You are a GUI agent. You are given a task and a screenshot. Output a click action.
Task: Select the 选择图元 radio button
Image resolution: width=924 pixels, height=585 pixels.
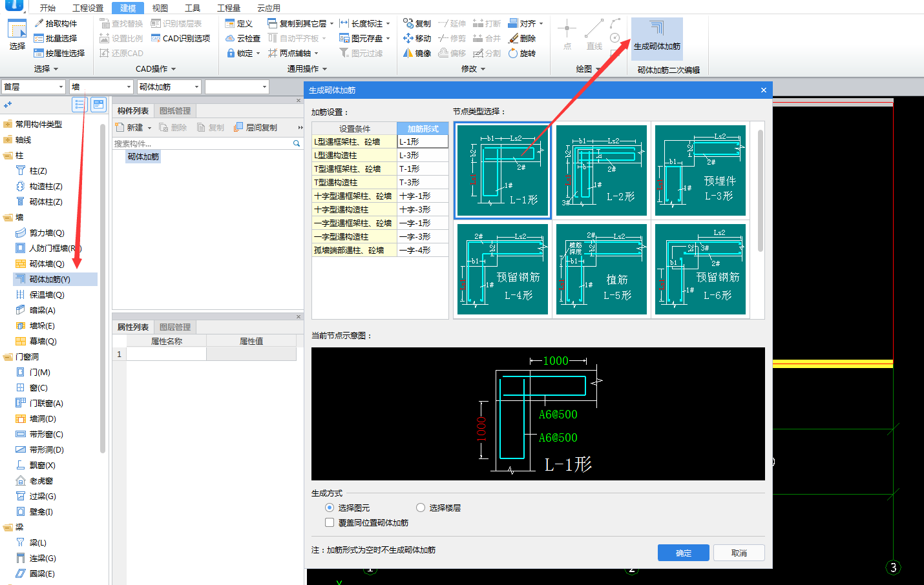(x=330, y=508)
